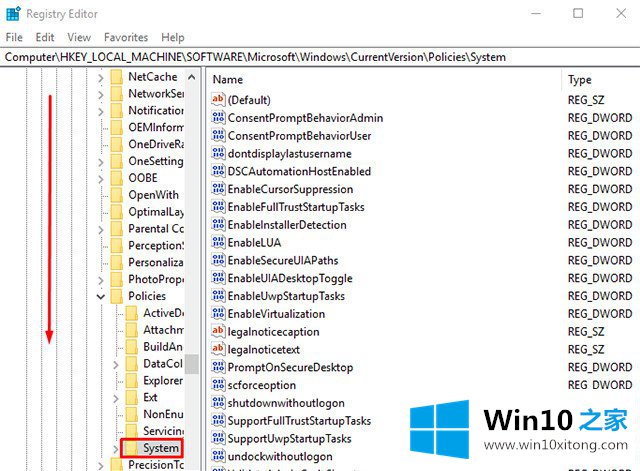Collapse the Policies tree node
This screenshot has height=471, width=640.
(101, 296)
